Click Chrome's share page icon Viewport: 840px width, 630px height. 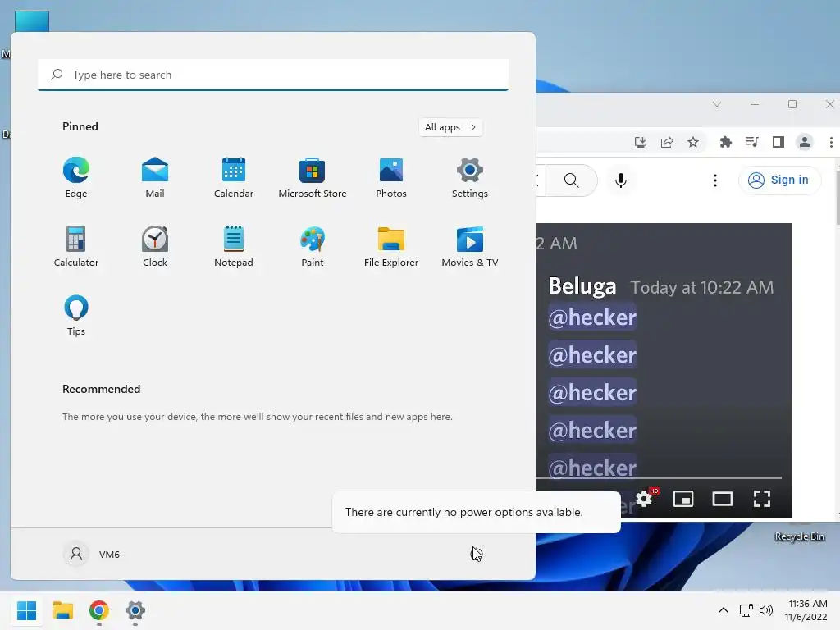[x=667, y=142]
